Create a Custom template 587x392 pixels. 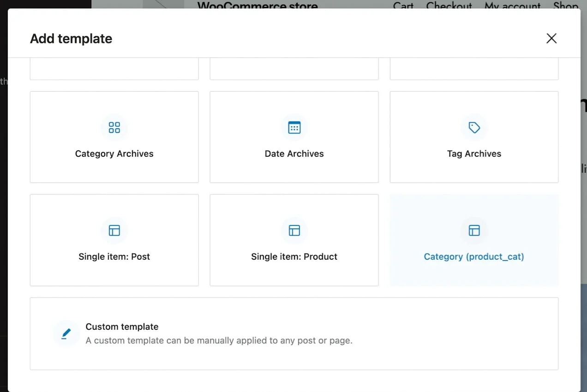294,333
